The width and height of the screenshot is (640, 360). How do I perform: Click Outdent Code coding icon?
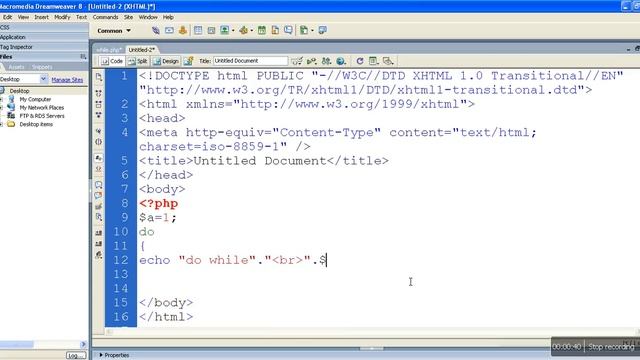pos(99,244)
